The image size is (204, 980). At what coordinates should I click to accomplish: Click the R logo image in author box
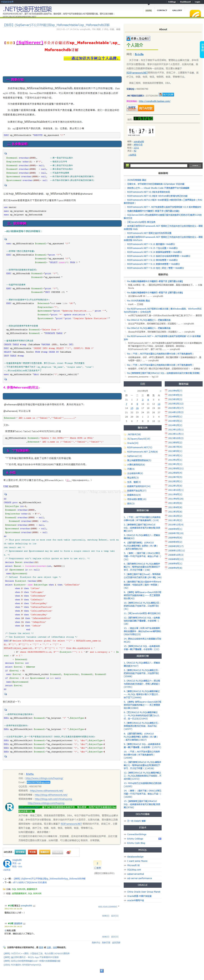click(10, 807)
